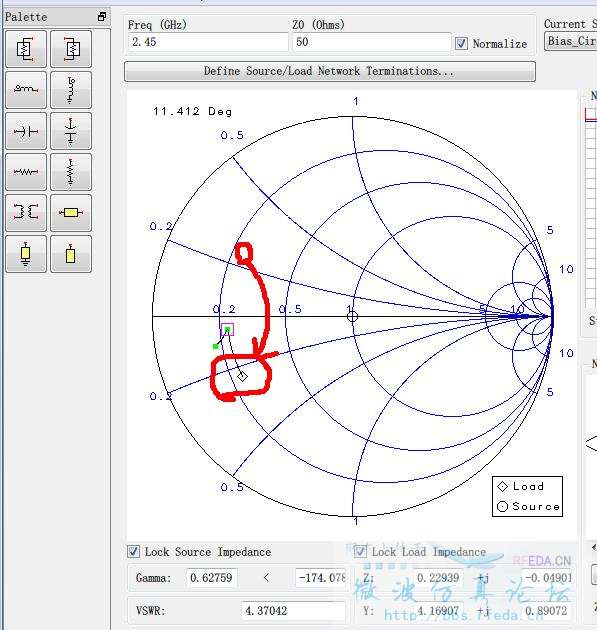The height and width of the screenshot is (630, 597).
Task: Click the Source circle at chart center
Action: point(352,316)
